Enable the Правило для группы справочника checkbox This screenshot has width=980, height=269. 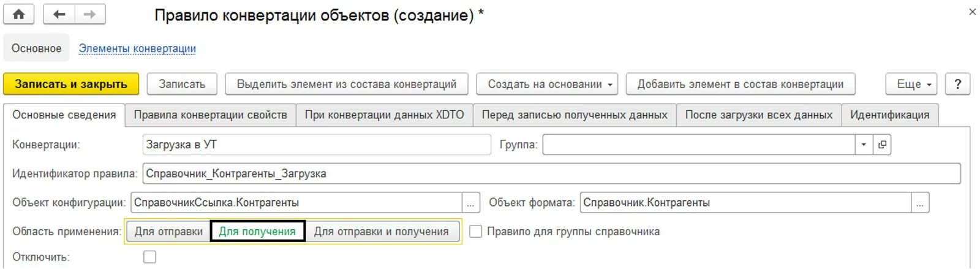[x=475, y=232]
